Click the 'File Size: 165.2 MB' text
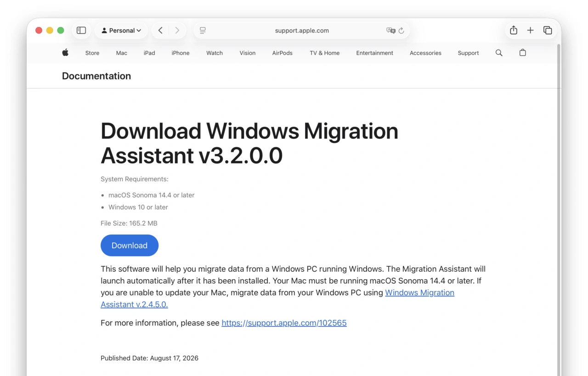Screen dimensions: 588x376 pyautogui.click(x=129, y=223)
